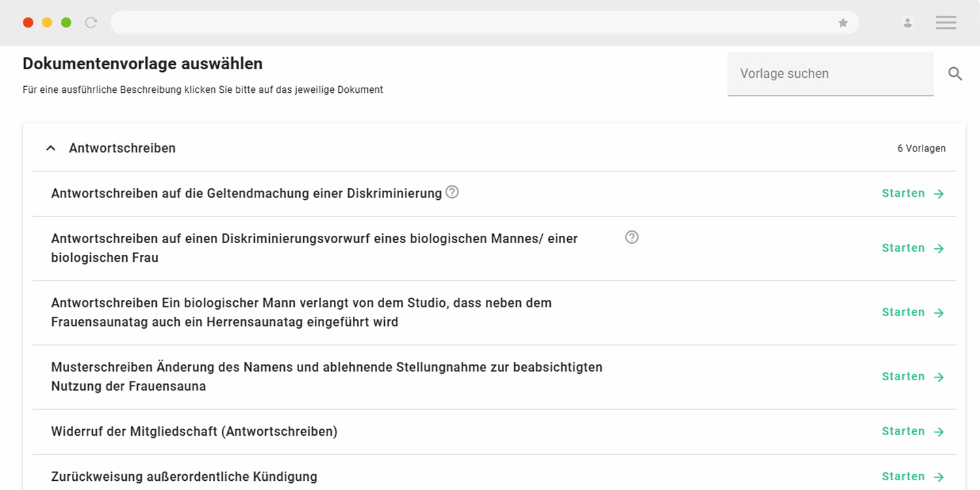The height and width of the screenshot is (490, 980).
Task: Open help icon for Diskriminierungsvorwurf eines biologischen Mannes
Action: [x=632, y=237]
